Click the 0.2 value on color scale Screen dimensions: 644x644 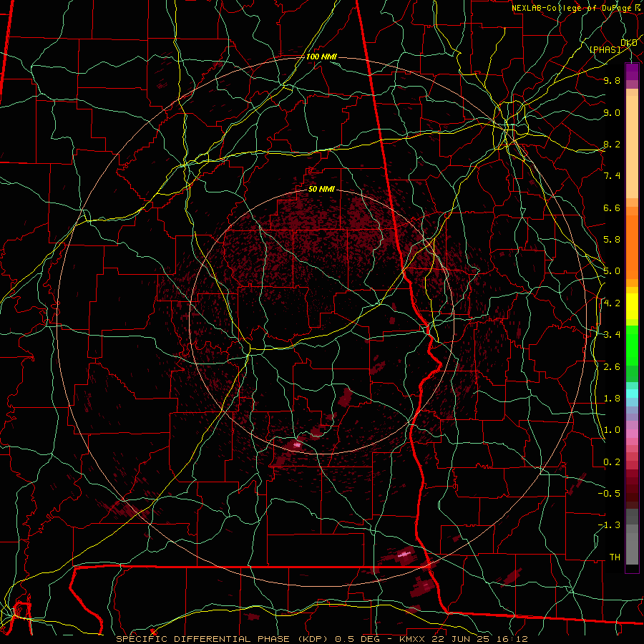click(x=612, y=462)
